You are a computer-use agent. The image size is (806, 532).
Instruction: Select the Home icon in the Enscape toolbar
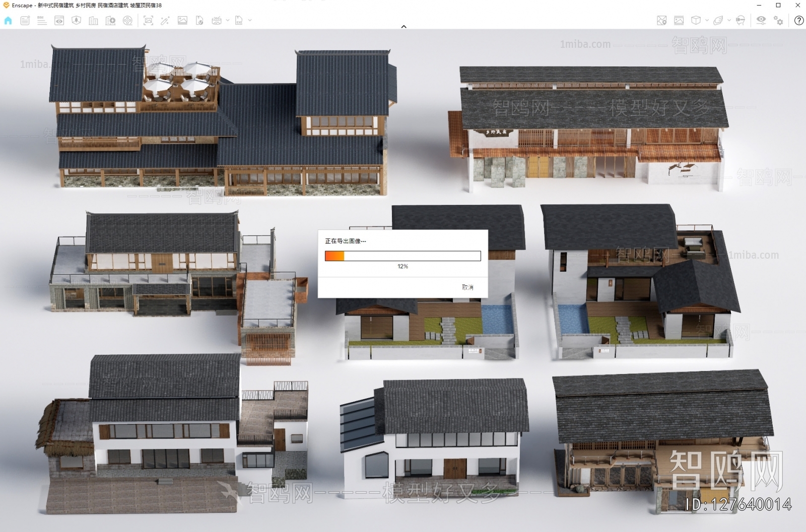click(8, 21)
